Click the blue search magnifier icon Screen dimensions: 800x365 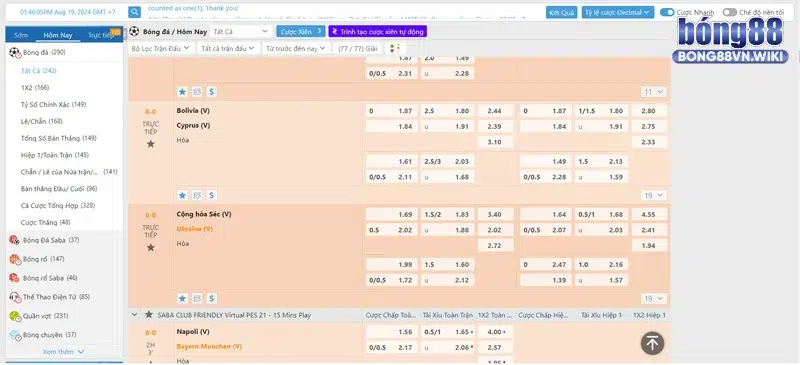[134, 12]
